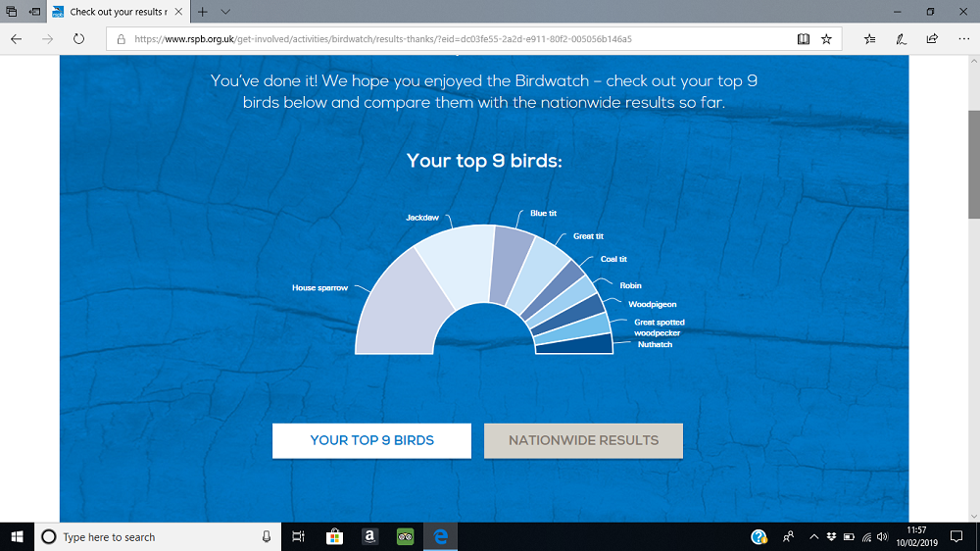Switch to NATIONWIDE RESULTS view
Viewport: 980px width, 551px height.
[583, 440]
